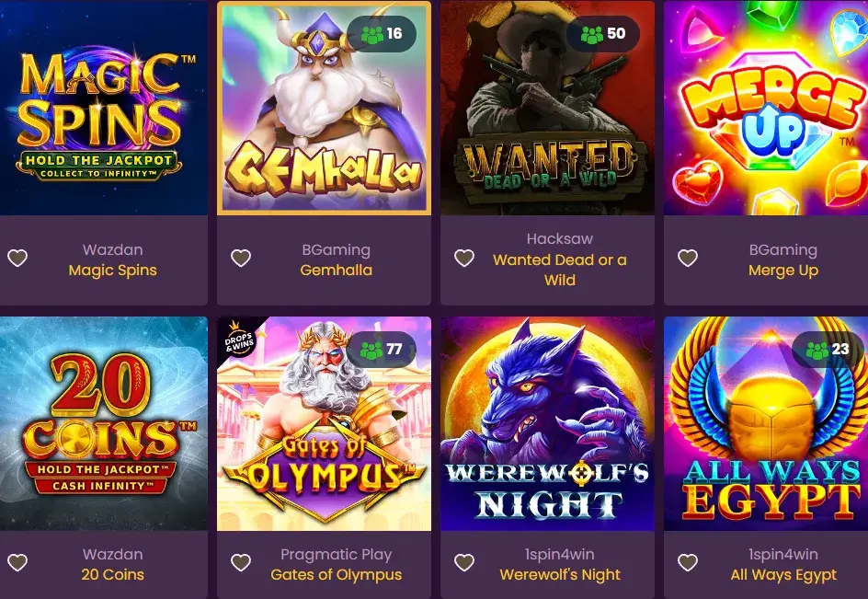Click the Drops & Wins corner badge
Image resolution: width=868 pixels, height=599 pixels.
pos(238,340)
